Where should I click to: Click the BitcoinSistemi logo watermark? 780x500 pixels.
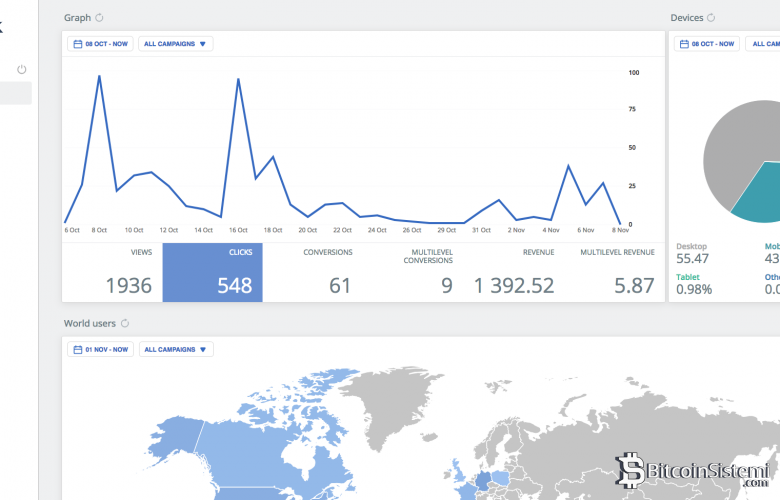(x=696, y=470)
